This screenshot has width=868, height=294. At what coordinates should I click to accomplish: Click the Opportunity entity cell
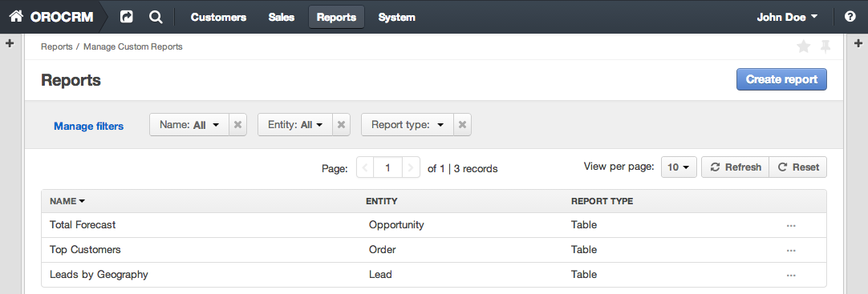[396, 225]
